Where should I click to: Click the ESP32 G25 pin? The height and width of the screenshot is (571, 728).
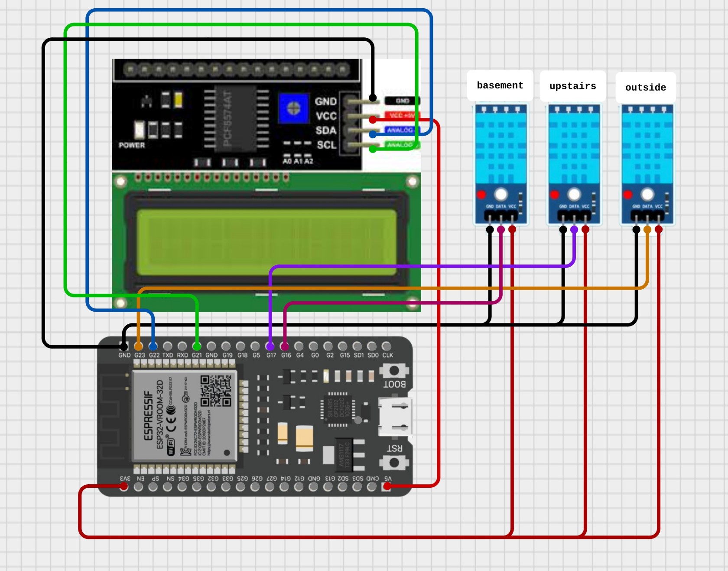coord(241,487)
